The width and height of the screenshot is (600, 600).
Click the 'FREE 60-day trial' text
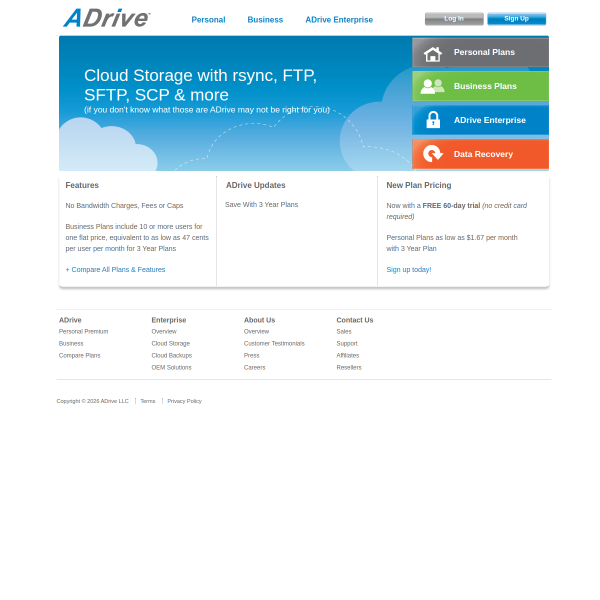(451, 206)
